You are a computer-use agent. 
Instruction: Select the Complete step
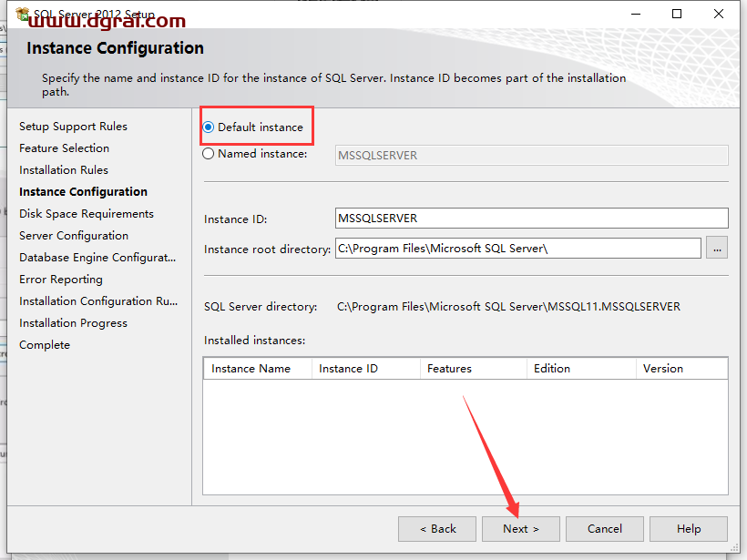point(45,345)
